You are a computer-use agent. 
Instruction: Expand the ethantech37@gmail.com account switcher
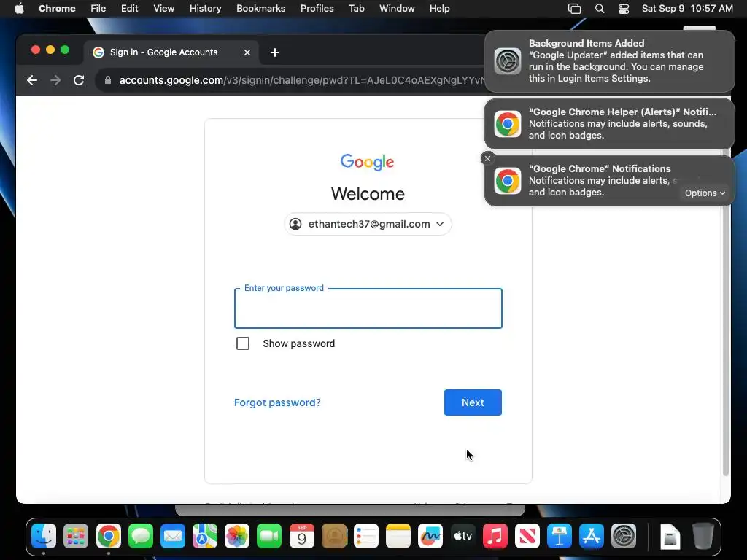368,224
